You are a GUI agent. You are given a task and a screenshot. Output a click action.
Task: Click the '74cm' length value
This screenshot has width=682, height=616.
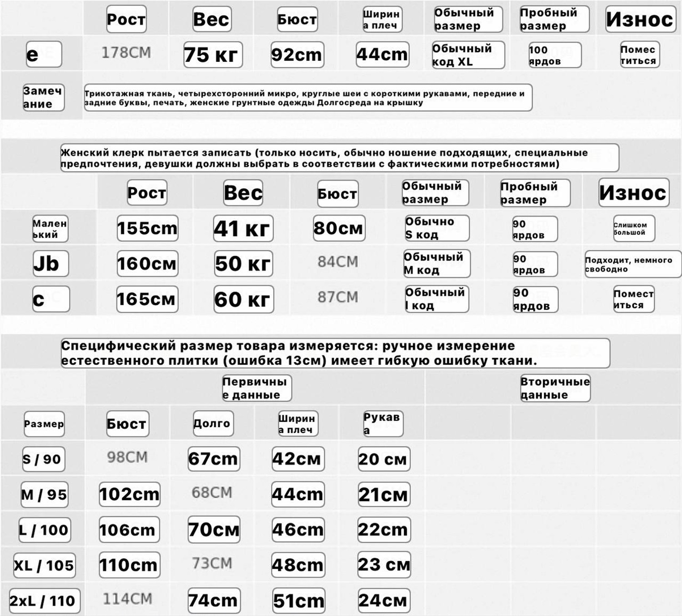tap(214, 601)
